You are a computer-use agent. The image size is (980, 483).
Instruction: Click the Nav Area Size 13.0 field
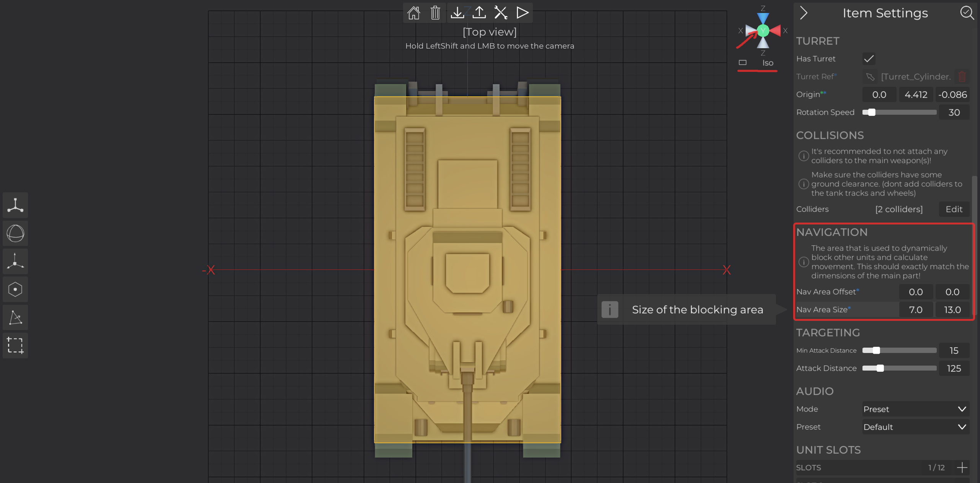point(952,310)
